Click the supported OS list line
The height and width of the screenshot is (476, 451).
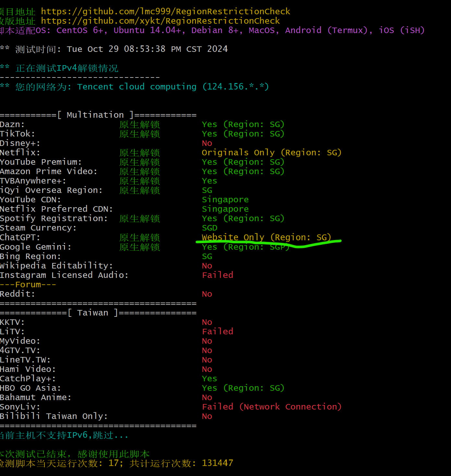[212, 30]
